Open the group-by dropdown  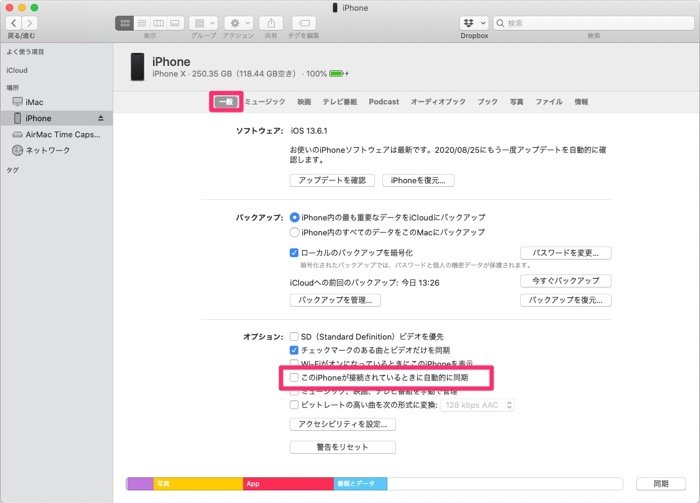point(204,23)
